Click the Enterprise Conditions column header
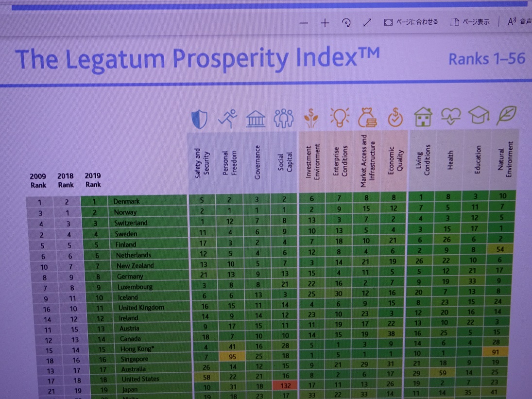The width and height of the screenshot is (532, 399). (x=340, y=161)
